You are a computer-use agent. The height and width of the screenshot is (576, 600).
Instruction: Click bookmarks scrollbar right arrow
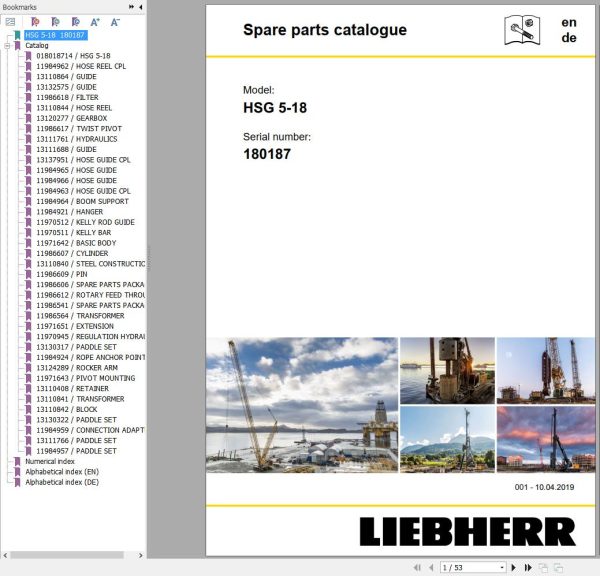tap(140, 555)
